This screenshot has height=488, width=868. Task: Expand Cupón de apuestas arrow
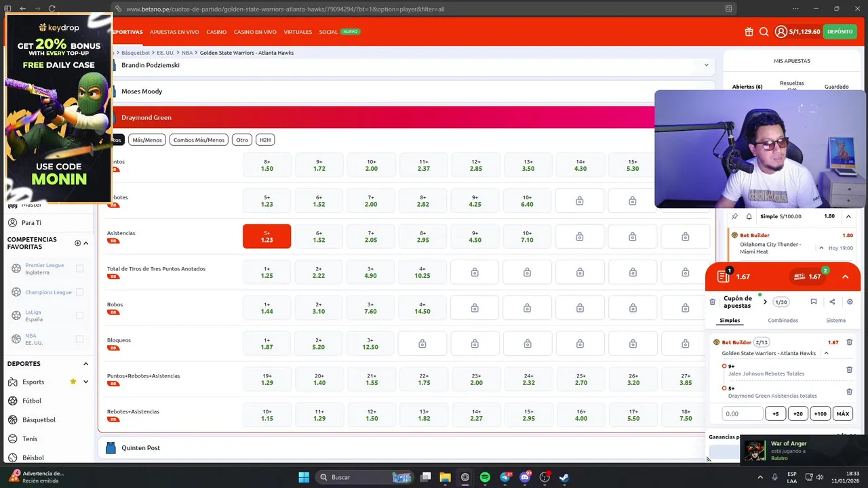765,302
